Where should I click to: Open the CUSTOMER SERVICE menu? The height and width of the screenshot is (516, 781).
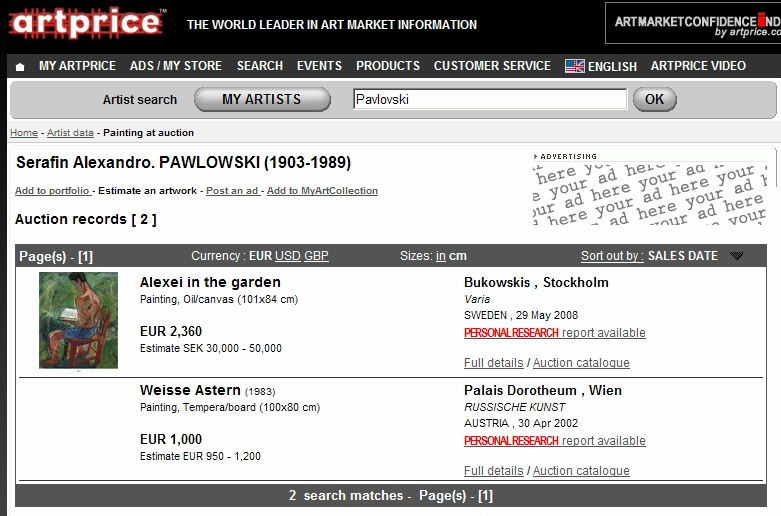[492, 66]
